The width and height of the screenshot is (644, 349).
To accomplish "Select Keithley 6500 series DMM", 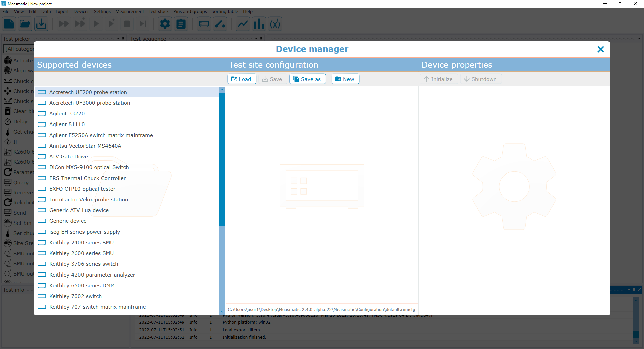I will tap(126, 285).
